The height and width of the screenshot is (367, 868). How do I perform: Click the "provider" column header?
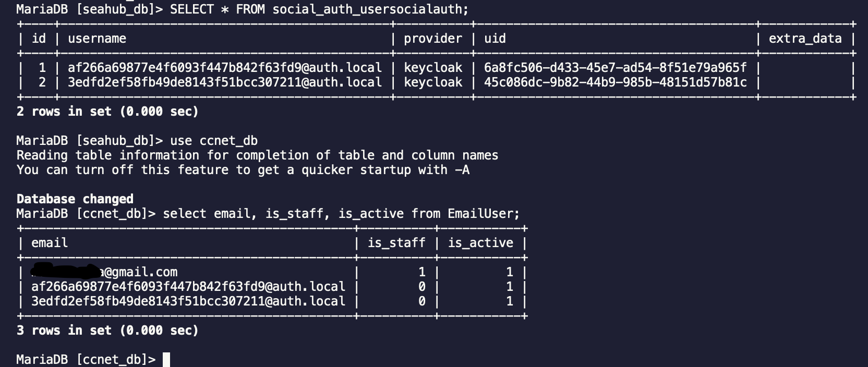pos(433,39)
